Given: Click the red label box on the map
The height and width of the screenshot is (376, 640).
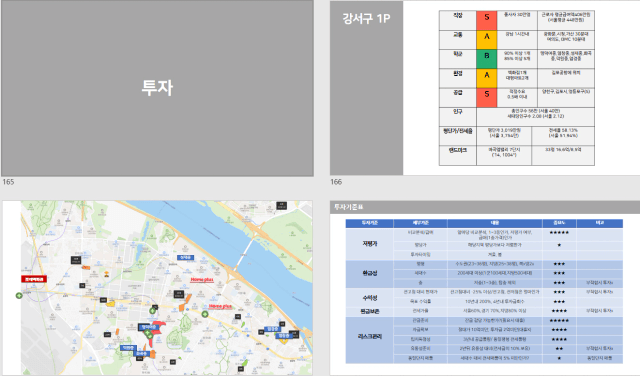Looking at the screenshot, I should (x=34, y=279).
